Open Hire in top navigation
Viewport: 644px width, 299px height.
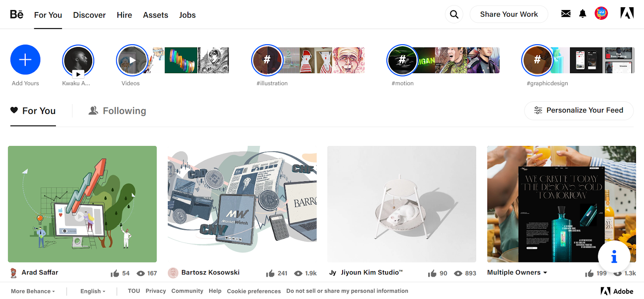(124, 15)
